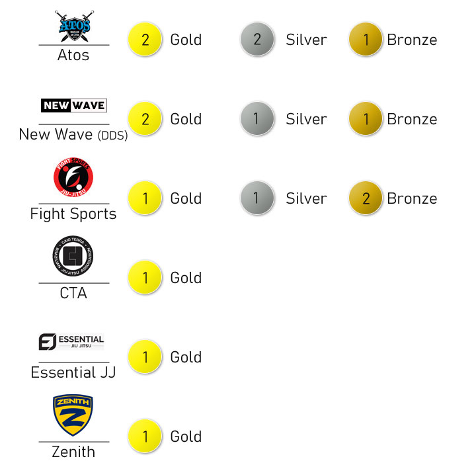
Task: Click the Fight Sports Jiu-Jitsu logo
Action: (73, 177)
